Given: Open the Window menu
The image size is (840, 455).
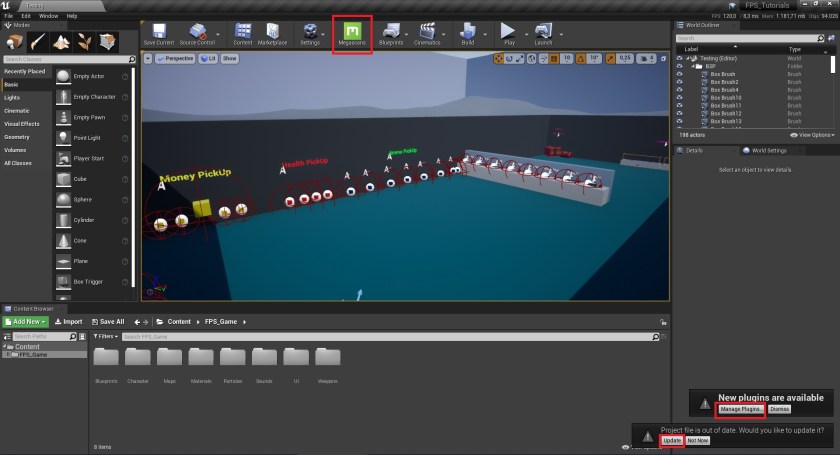Looking at the screenshot, I should click(x=48, y=16).
